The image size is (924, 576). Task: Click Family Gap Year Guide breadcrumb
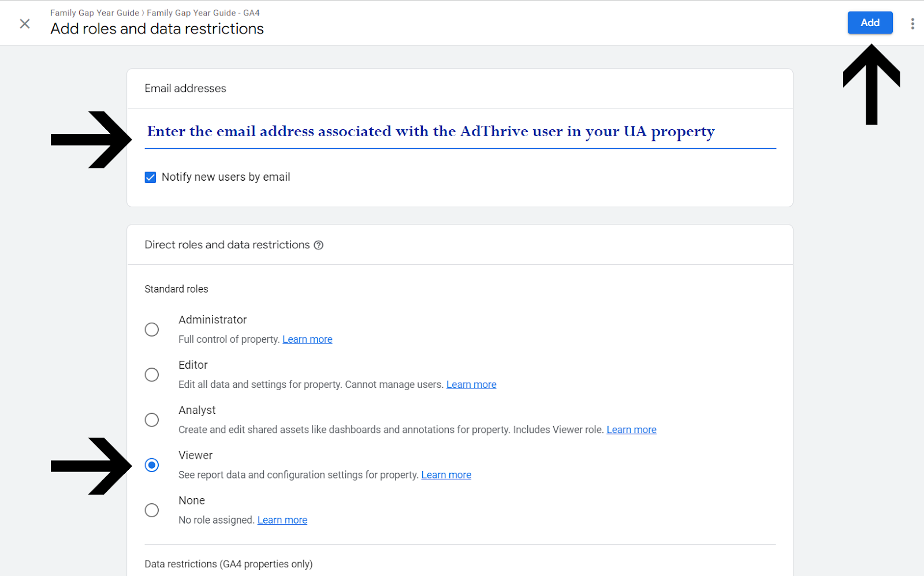click(94, 13)
